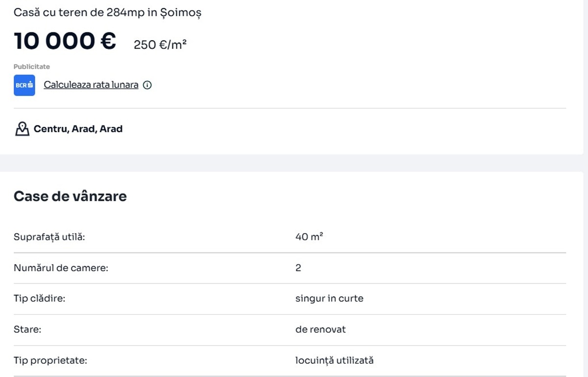Click the Suprafață utilă label
588x377 pixels.
click(x=49, y=237)
